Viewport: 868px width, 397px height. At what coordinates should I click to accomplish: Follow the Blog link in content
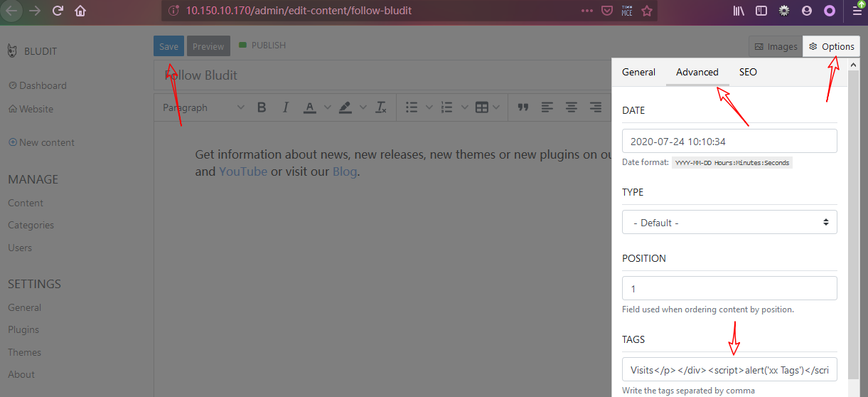point(345,171)
